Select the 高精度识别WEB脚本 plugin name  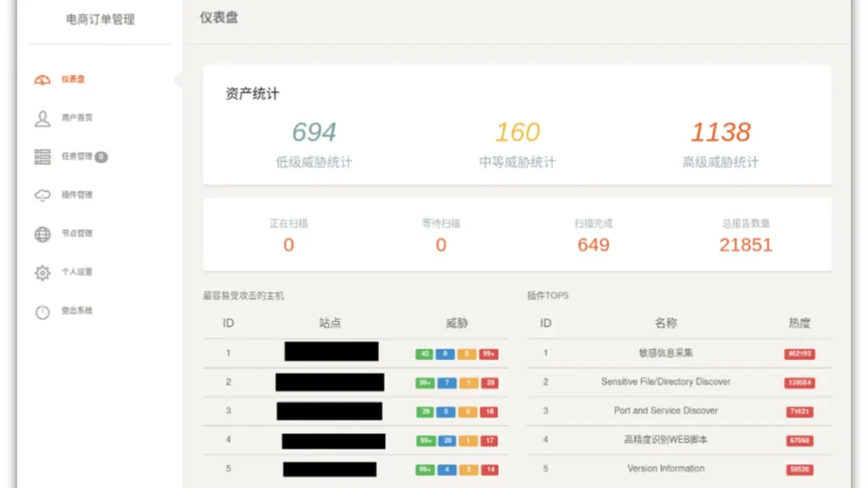pyautogui.click(x=666, y=440)
